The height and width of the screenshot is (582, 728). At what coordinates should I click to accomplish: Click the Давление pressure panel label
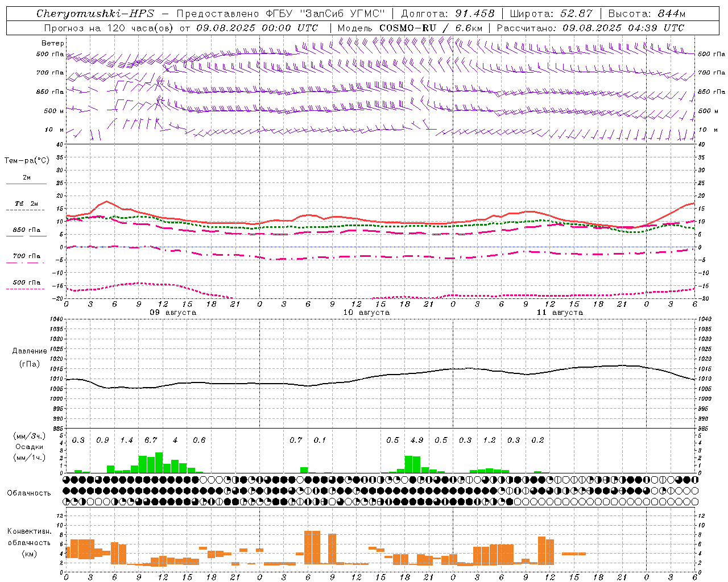point(30,351)
